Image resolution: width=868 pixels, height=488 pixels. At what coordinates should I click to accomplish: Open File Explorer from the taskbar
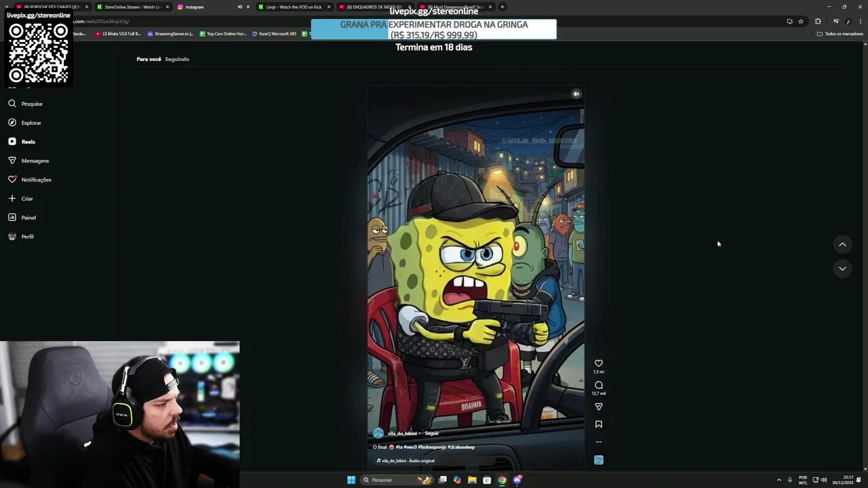472,480
